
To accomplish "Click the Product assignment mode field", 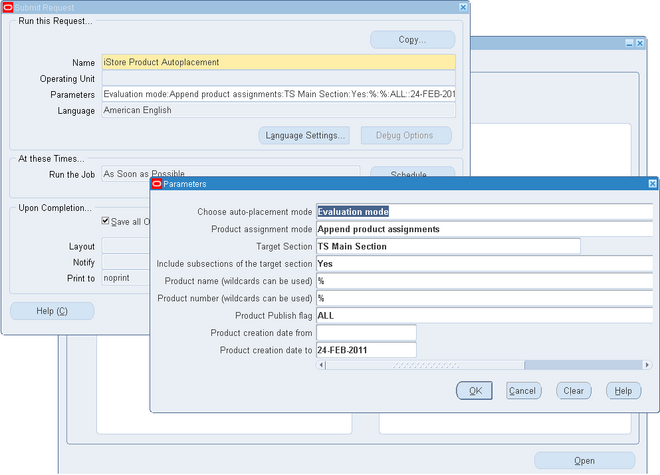I will click(484, 229).
